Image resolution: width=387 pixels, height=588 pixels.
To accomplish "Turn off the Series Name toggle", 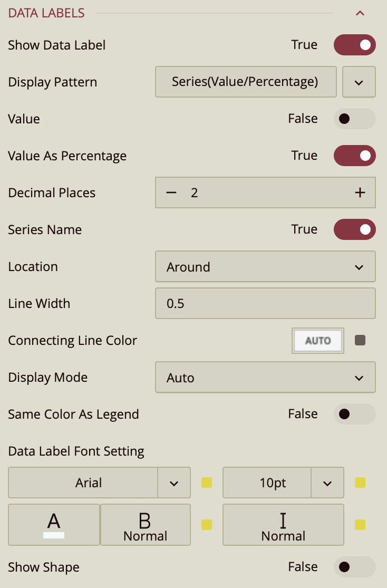I will click(354, 229).
